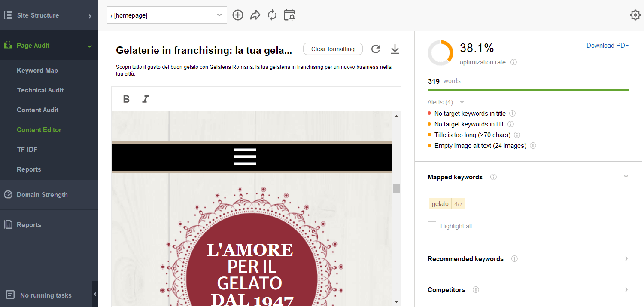Click info icon for Title is too long
The height and width of the screenshot is (307, 644).
tap(517, 135)
